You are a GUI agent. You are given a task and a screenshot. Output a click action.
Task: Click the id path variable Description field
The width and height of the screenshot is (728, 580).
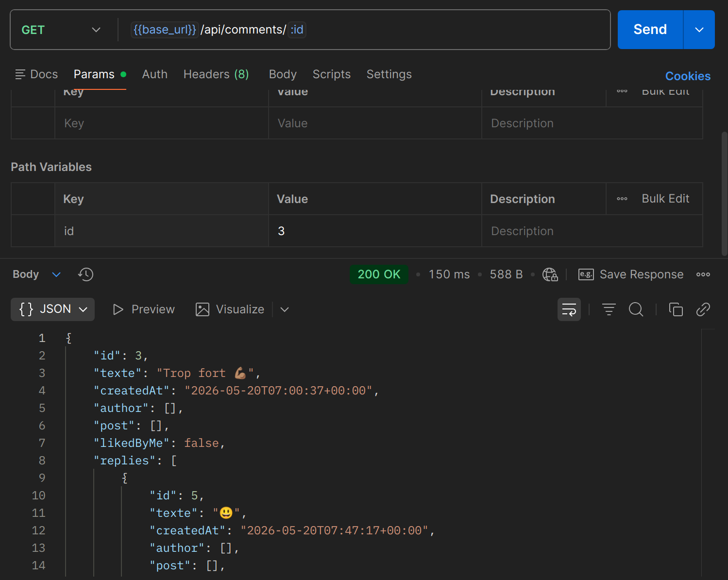(592, 231)
